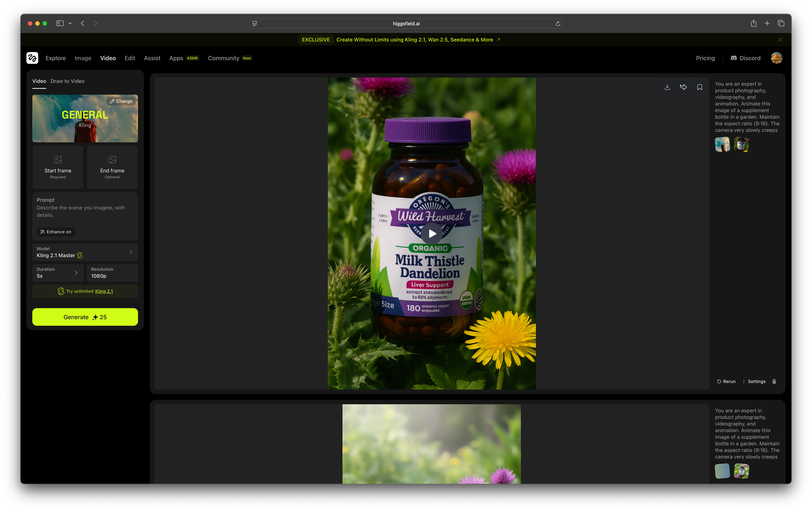
Task: Open the user profile avatar
Action: [776, 58]
